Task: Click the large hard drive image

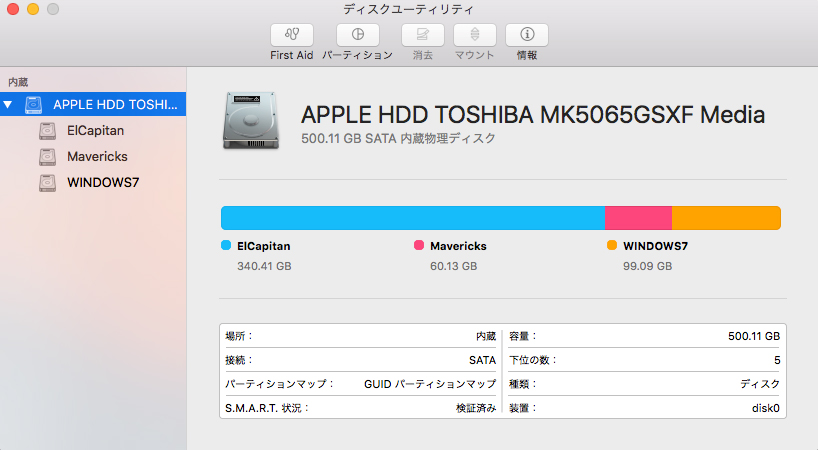Action: pyautogui.click(x=251, y=120)
